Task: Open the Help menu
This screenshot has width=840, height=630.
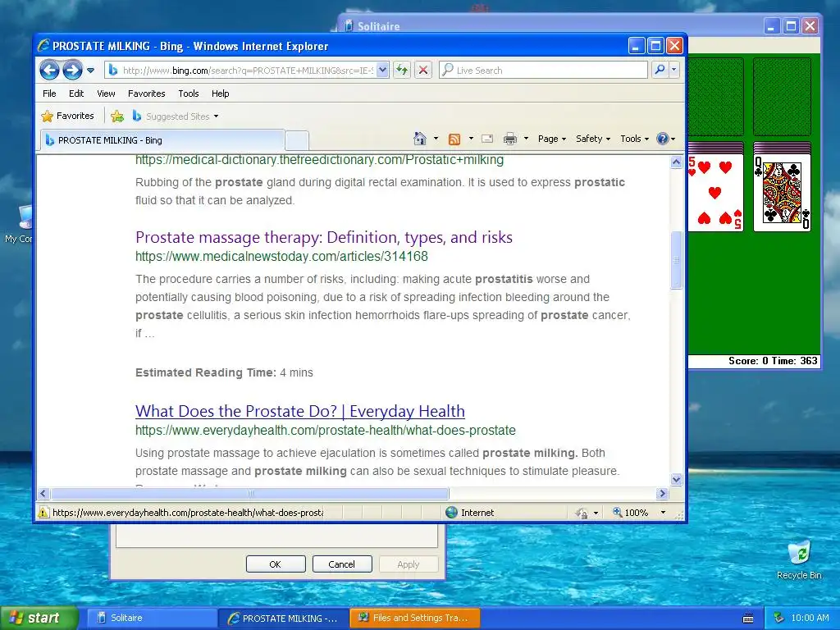Action: coord(220,94)
